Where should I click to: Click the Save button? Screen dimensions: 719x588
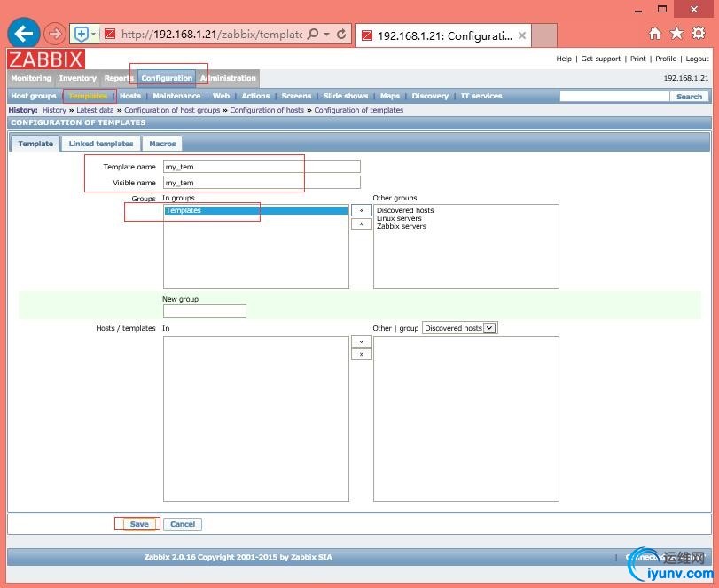pos(139,524)
